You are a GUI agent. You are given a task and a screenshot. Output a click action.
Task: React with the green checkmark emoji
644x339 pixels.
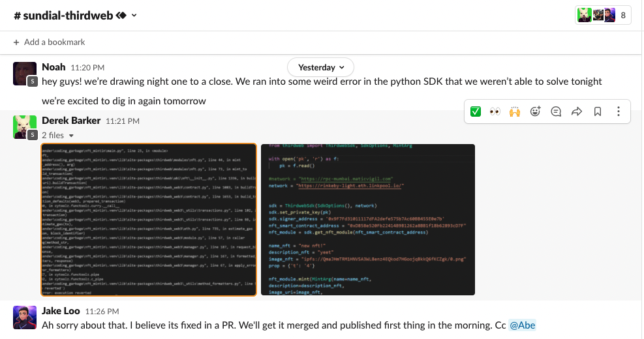click(x=476, y=111)
